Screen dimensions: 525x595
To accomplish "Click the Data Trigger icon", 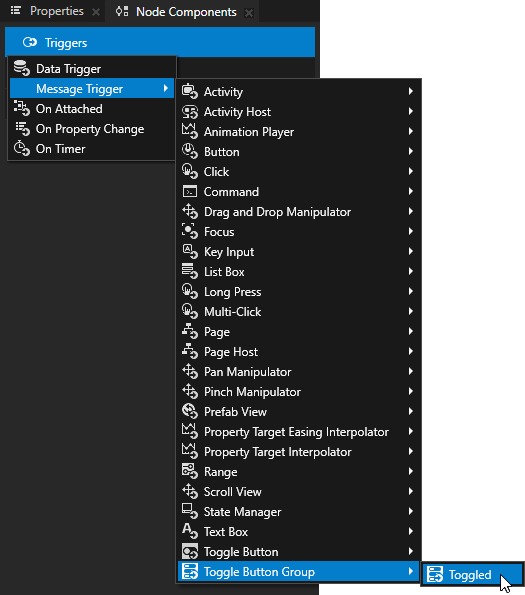I will [x=22, y=68].
